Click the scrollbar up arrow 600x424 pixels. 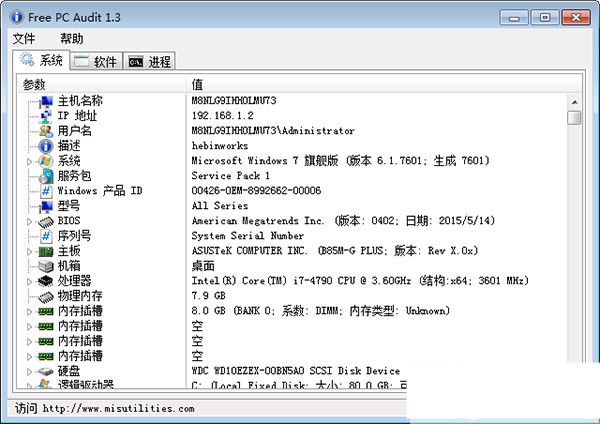click(x=574, y=102)
